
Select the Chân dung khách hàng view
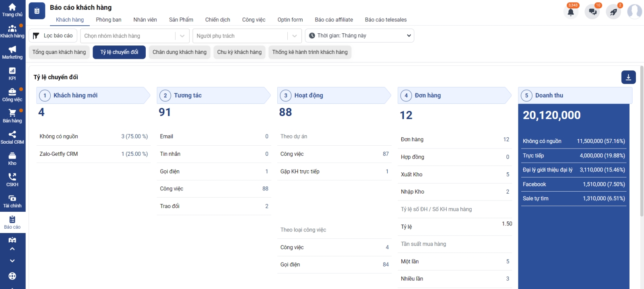pos(180,52)
